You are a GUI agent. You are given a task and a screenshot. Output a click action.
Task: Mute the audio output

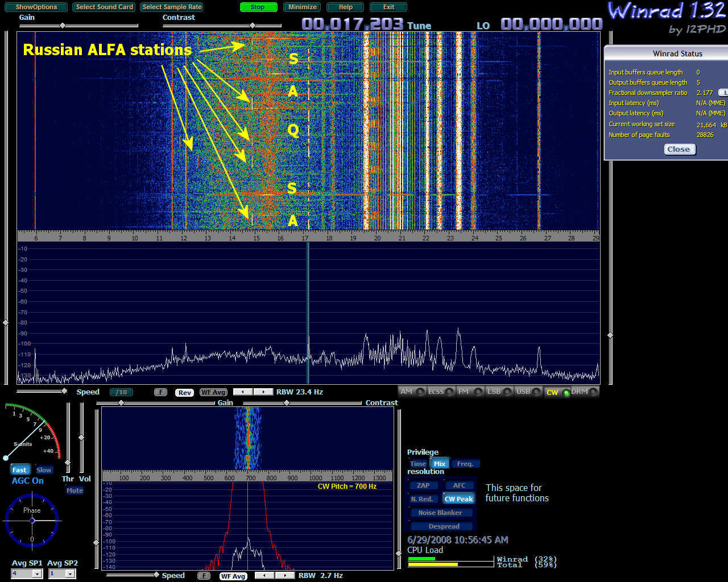point(75,490)
